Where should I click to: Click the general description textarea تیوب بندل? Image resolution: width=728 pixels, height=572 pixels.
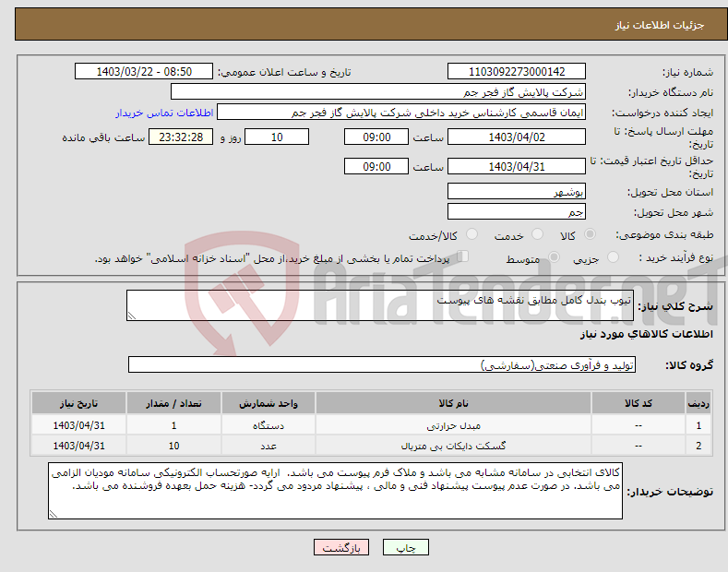380,305
